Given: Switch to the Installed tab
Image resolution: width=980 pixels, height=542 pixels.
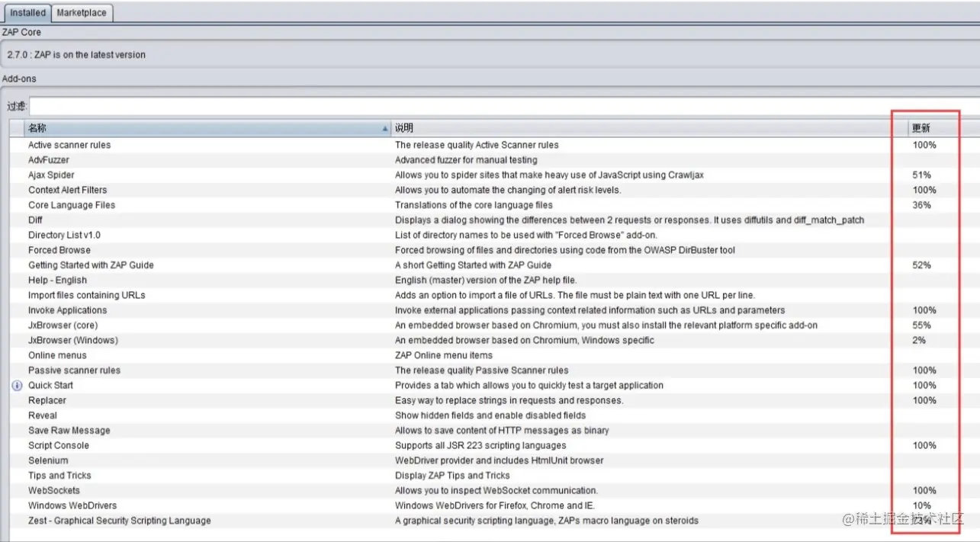Looking at the screenshot, I should point(28,13).
